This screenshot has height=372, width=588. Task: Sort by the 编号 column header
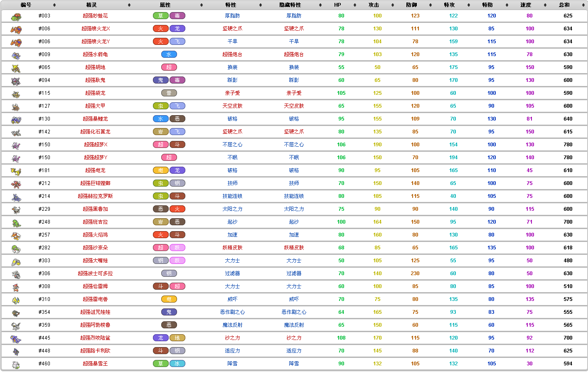(26, 5)
